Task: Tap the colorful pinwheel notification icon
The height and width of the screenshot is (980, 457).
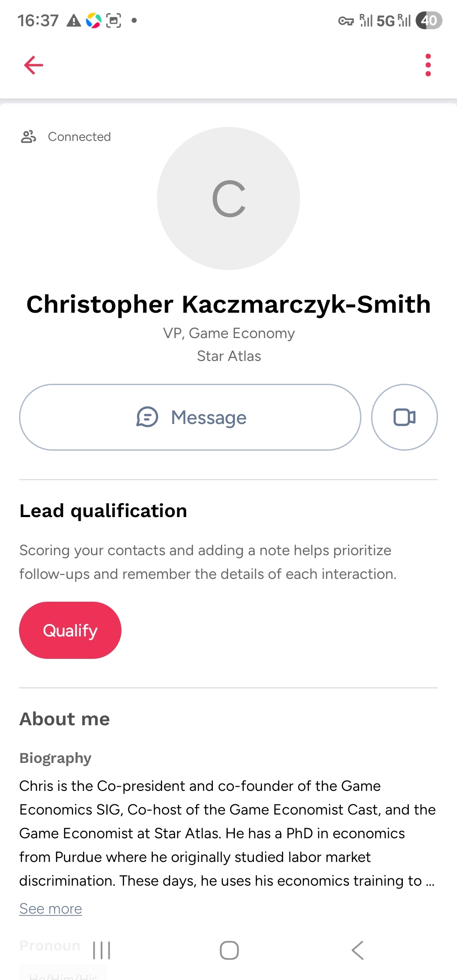Action: [x=94, y=20]
